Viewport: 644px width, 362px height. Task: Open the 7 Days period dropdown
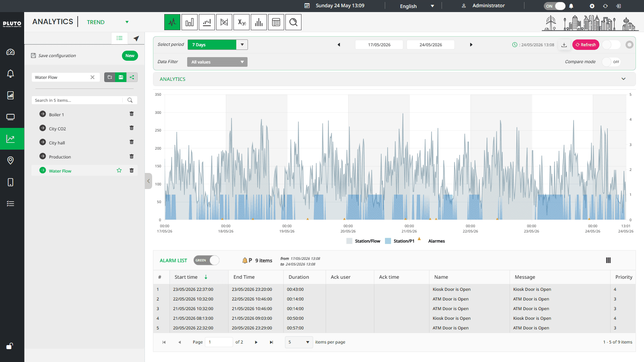218,45
